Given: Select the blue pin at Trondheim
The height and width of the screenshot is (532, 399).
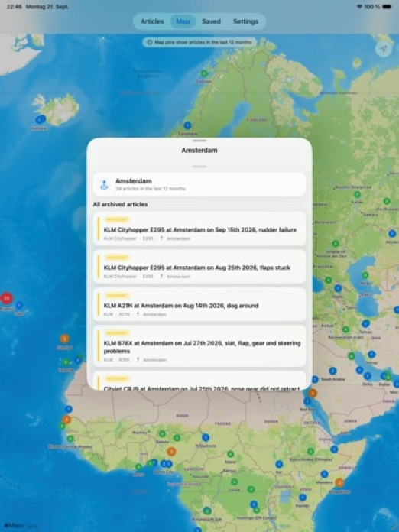Looking at the screenshot, I should tap(187, 125).
